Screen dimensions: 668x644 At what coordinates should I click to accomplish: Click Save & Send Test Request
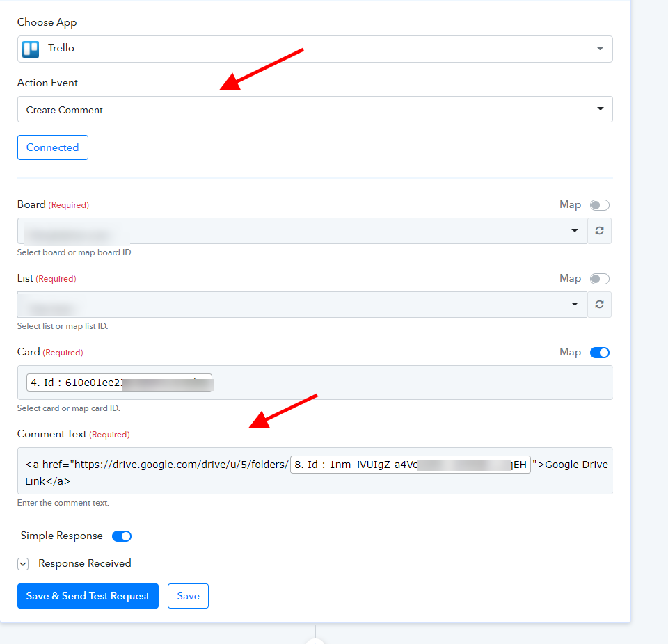tap(88, 596)
